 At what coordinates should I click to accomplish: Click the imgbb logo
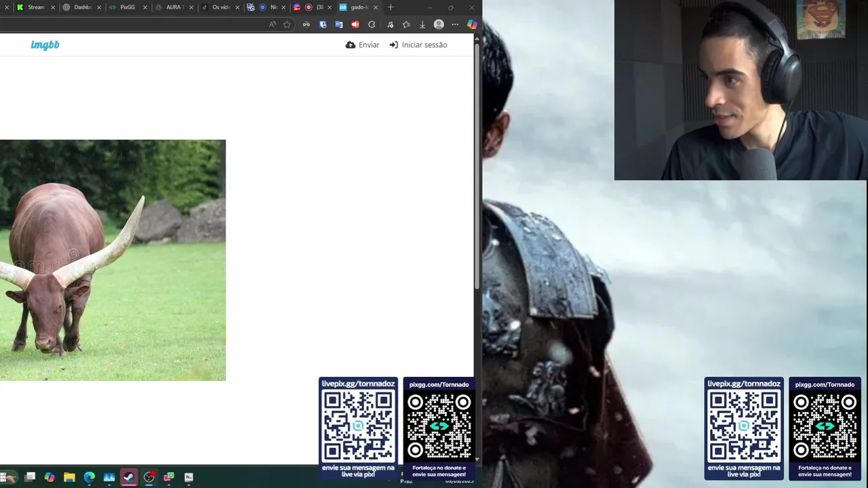coord(45,45)
